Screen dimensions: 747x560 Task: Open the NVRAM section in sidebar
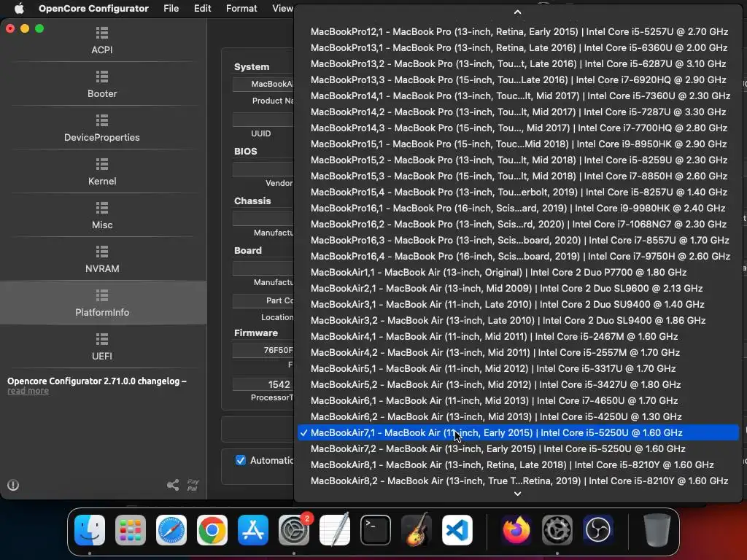point(102,260)
